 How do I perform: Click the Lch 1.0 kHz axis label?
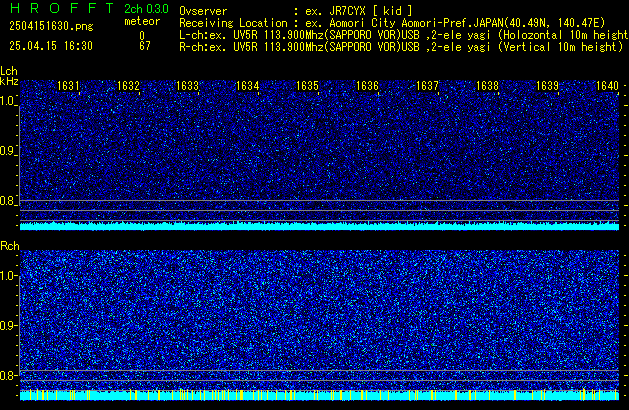tap(7, 101)
